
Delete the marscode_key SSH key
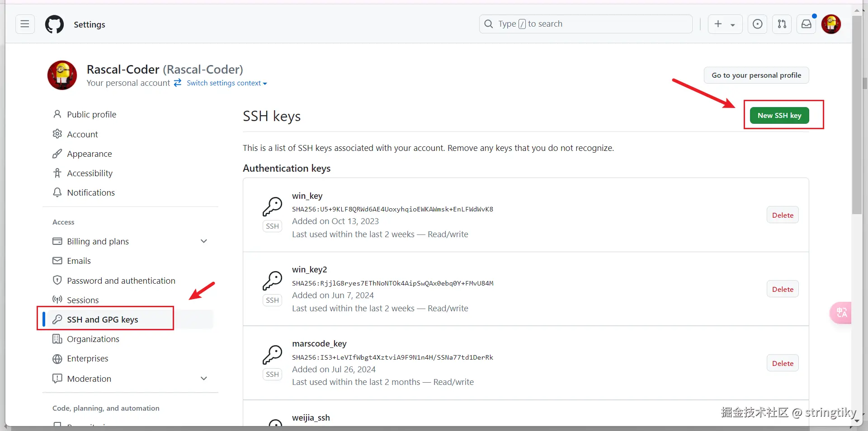pos(783,363)
